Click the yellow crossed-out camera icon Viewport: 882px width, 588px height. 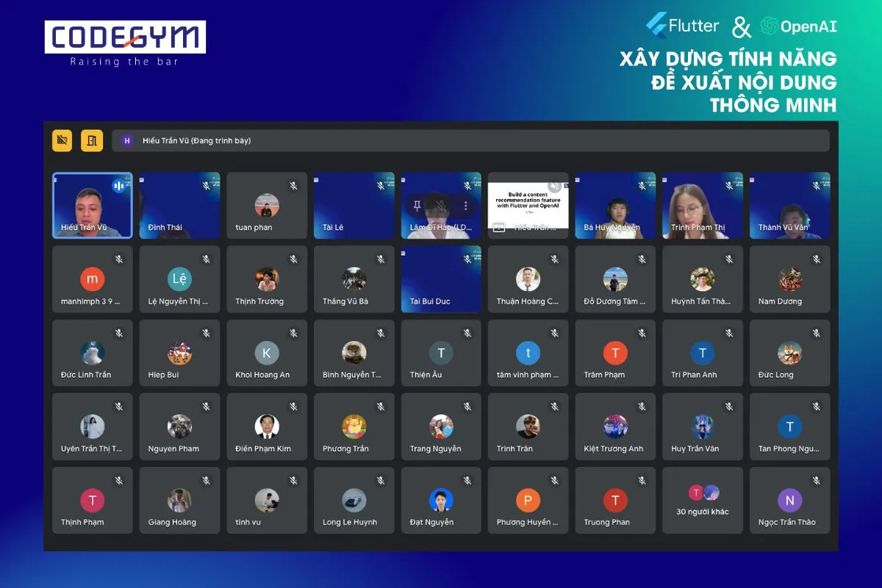coord(62,140)
